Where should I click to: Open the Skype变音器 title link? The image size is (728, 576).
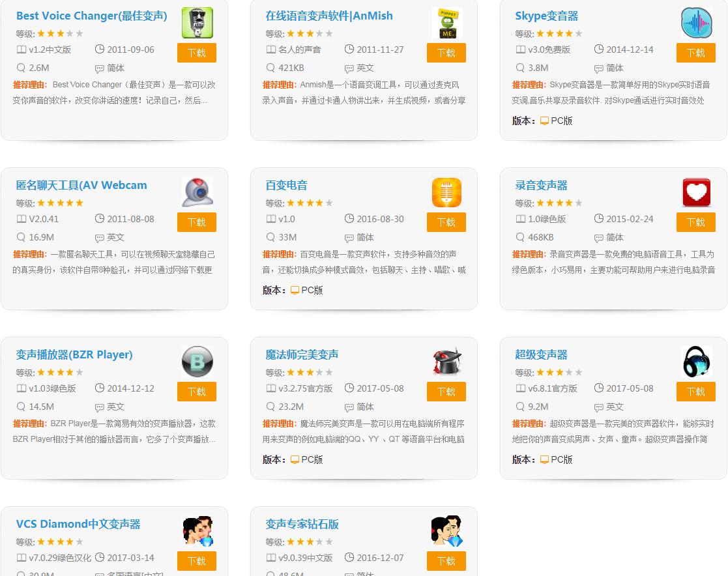pos(546,16)
